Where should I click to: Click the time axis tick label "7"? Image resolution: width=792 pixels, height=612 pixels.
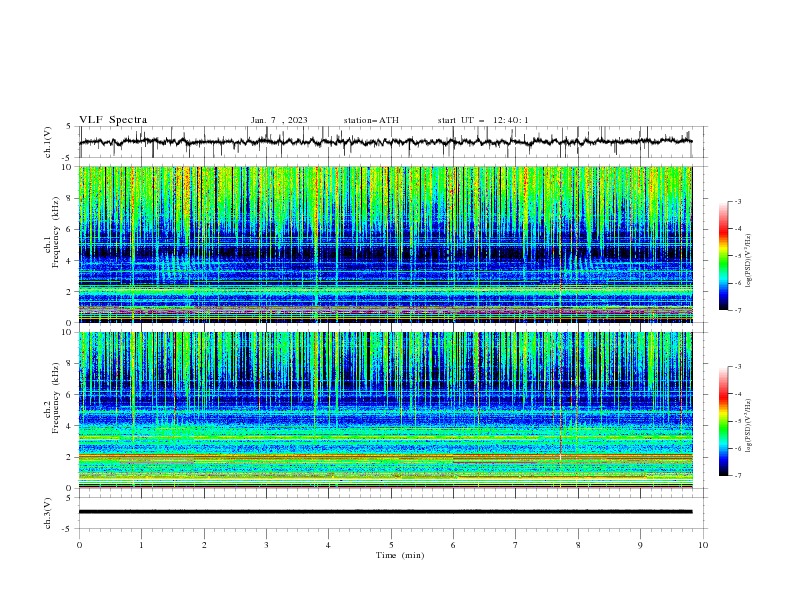[516, 545]
